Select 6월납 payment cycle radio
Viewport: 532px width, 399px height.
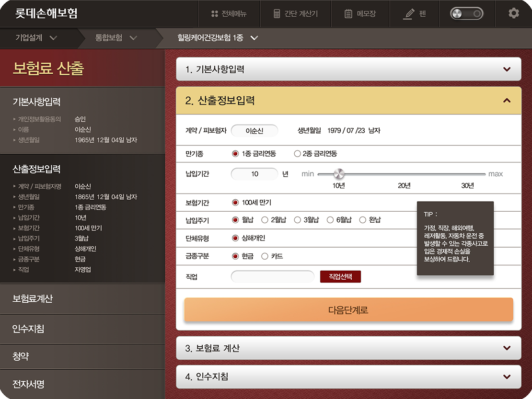coord(330,220)
